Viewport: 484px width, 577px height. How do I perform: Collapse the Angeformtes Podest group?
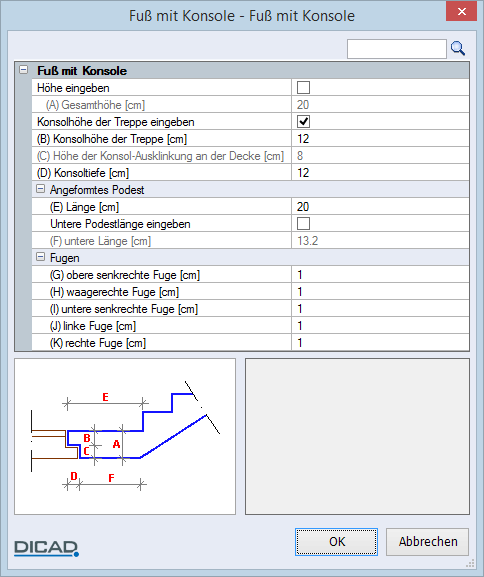40,189
